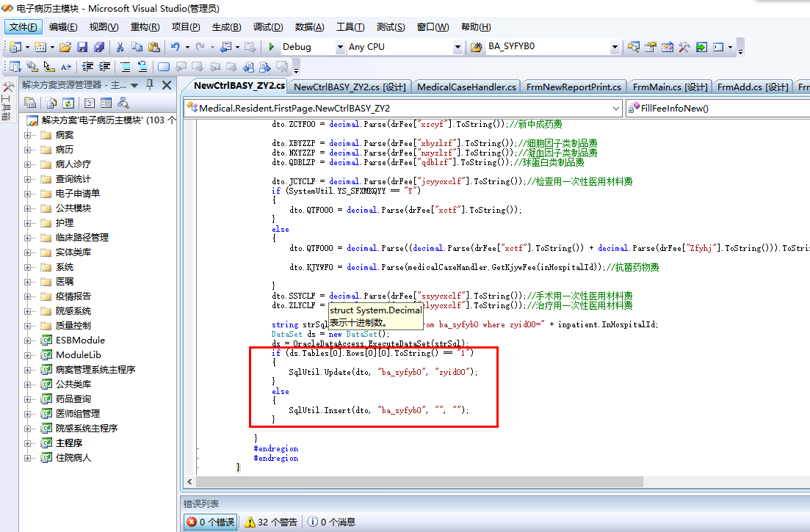Click the Add New Item toolbar icon
Image resolution: width=810 pixels, height=532 pixels.
(40, 47)
